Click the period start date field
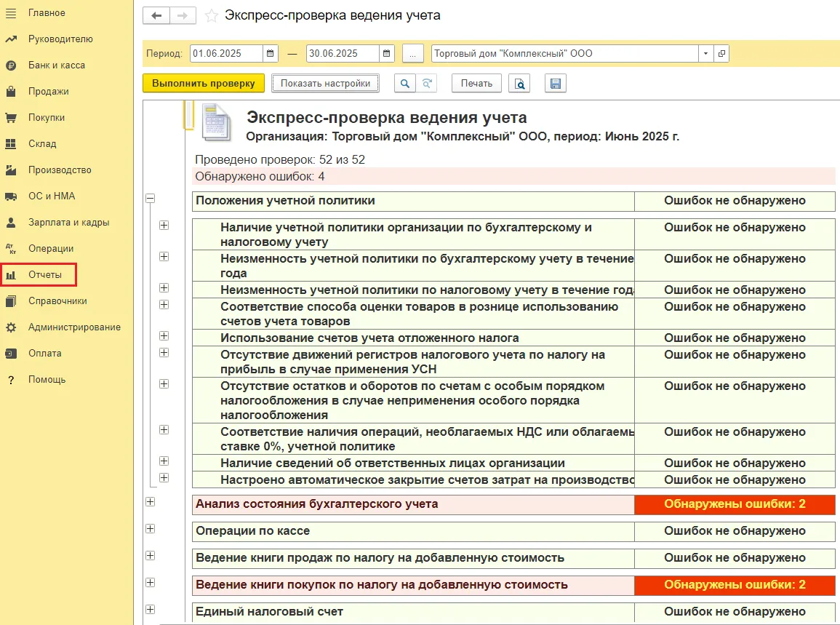Viewport: 840px width, 625px height. coord(226,54)
